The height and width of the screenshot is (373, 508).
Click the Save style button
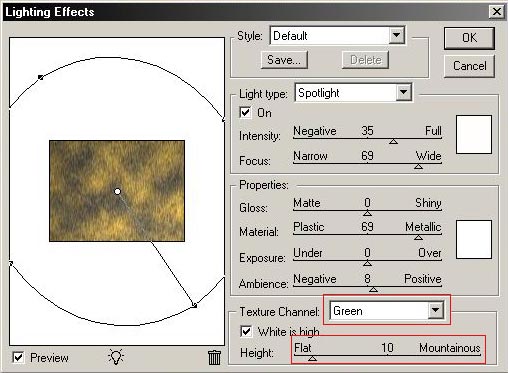tap(284, 60)
